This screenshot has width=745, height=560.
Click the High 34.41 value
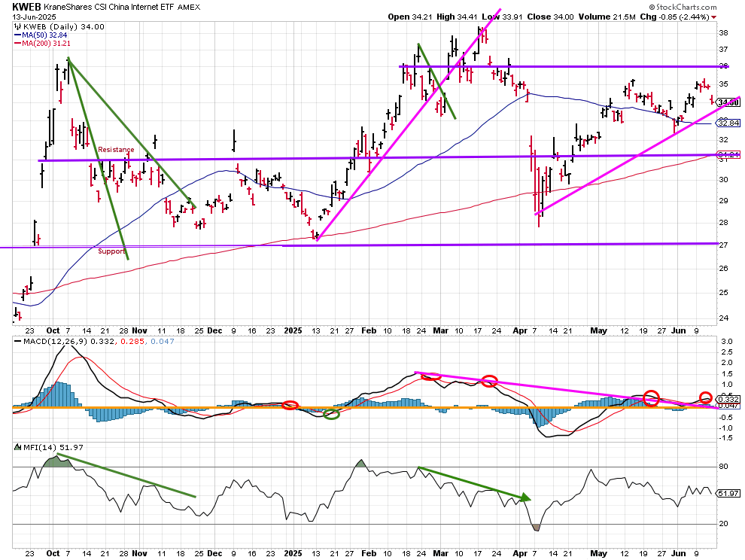coord(457,17)
